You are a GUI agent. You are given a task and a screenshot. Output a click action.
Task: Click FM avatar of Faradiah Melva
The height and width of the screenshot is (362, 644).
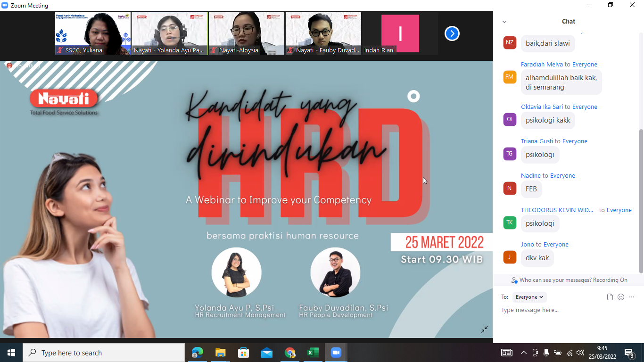tap(510, 77)
